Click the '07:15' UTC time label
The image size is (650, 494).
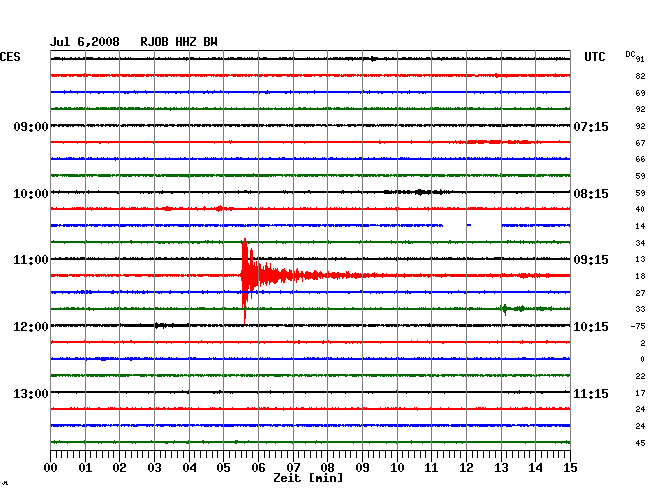tap(591, 126)
